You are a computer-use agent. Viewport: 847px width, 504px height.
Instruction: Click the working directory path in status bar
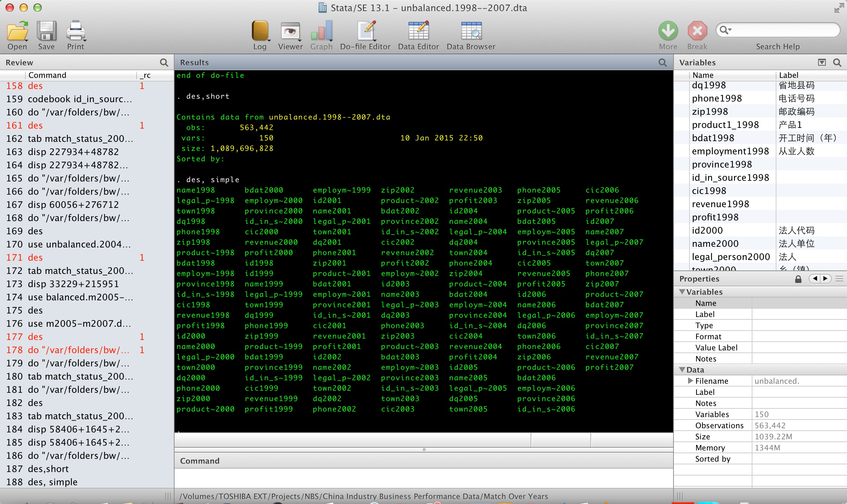[x=364, y=496]
